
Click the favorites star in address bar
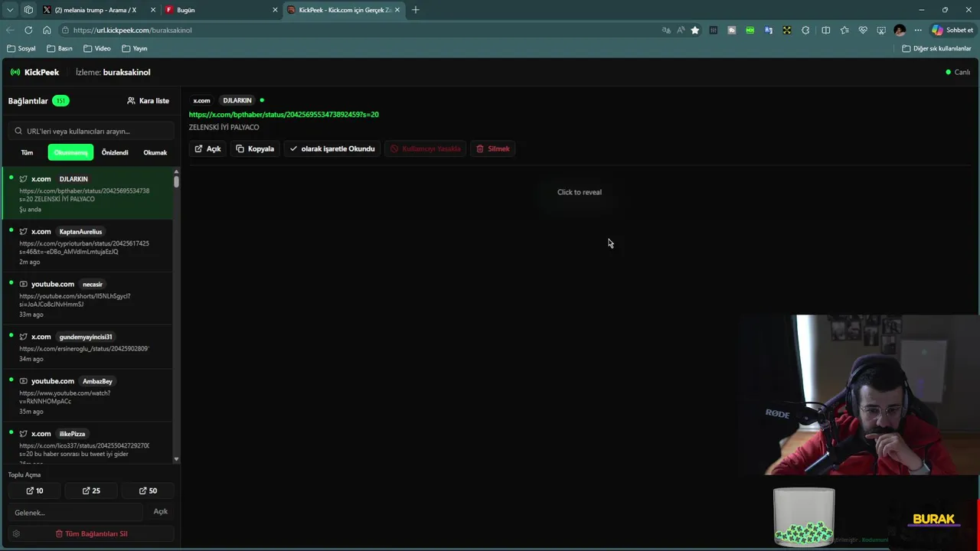695,30
